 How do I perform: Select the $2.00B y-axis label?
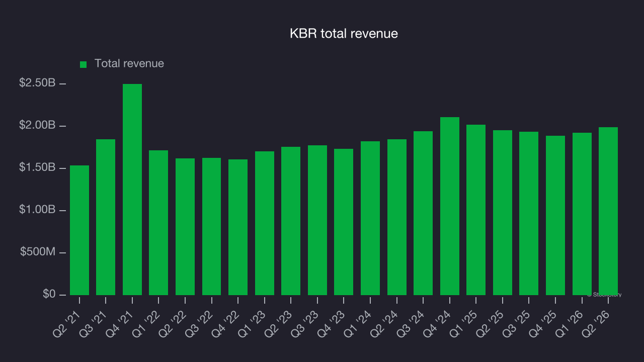click(x=37, y=125)
